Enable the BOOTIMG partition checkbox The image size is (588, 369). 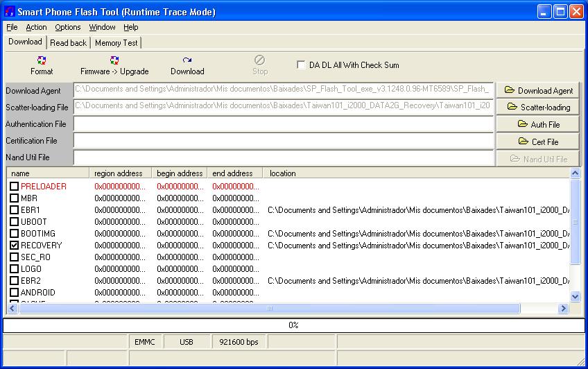15,234
